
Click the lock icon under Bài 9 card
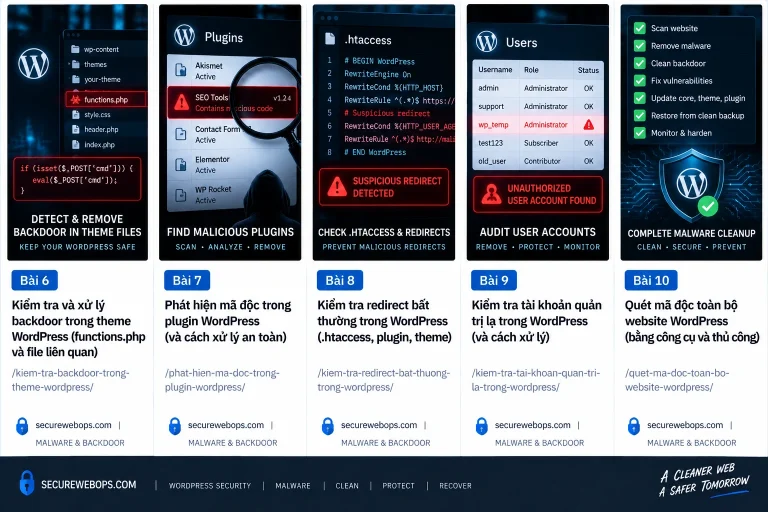[481, 426]
